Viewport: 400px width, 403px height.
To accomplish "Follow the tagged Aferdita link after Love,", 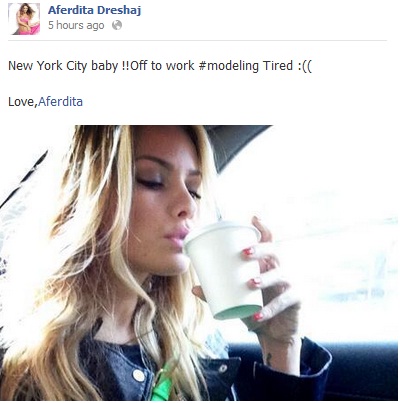I will pos(60,101).
